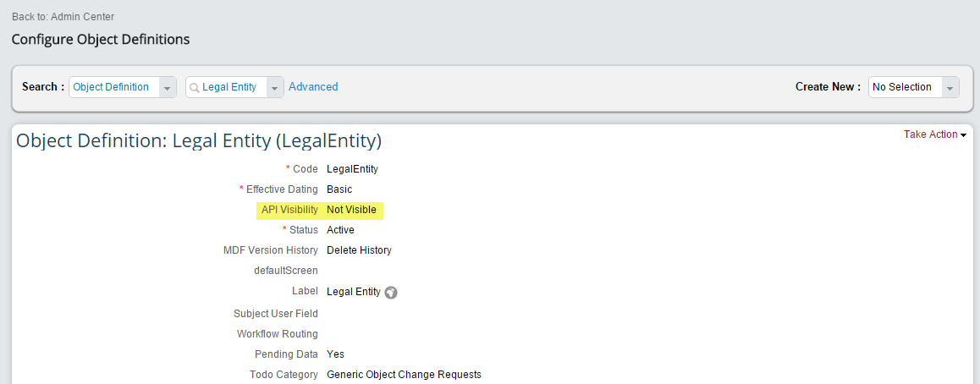Click the Delete History value
The image size is (980, 384).
[x=360, y=250]
